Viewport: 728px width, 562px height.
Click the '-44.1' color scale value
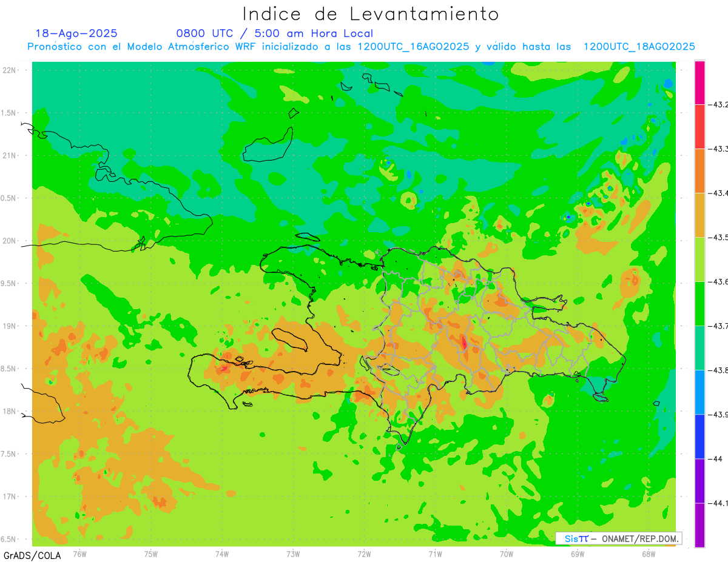(717, 503)
